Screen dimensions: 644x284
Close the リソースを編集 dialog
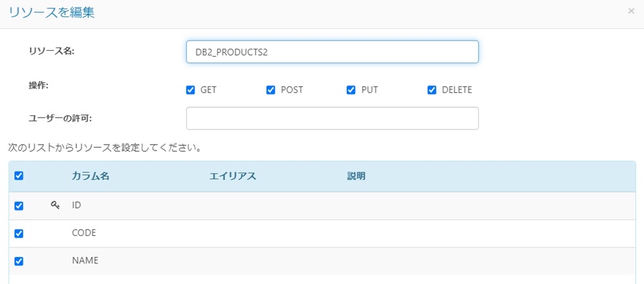[631, 11]
